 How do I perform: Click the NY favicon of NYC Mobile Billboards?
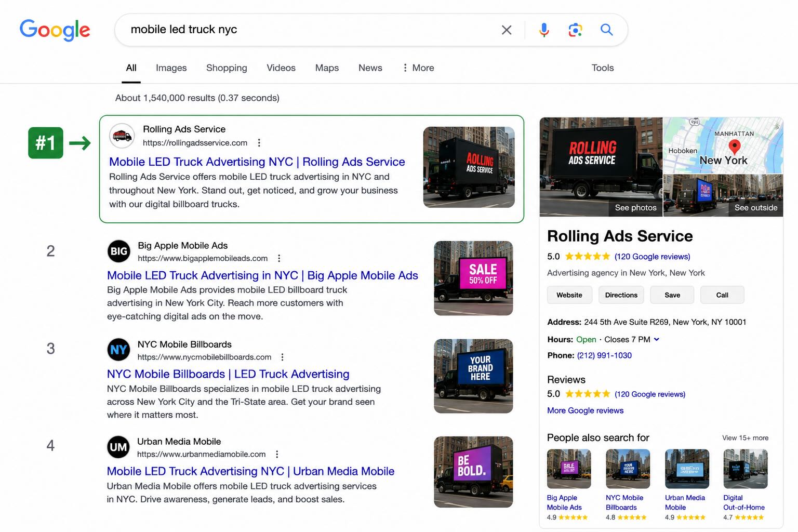point(119,350)
